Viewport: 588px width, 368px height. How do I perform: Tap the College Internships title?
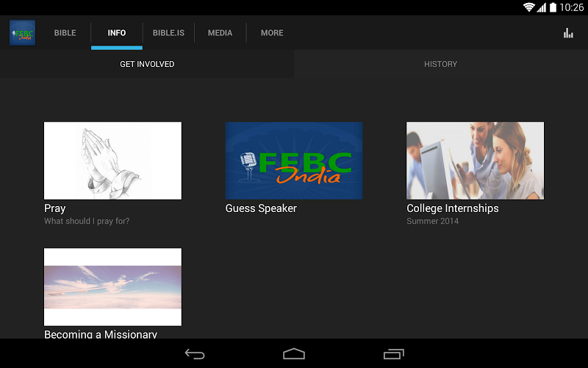click(453, 208)
